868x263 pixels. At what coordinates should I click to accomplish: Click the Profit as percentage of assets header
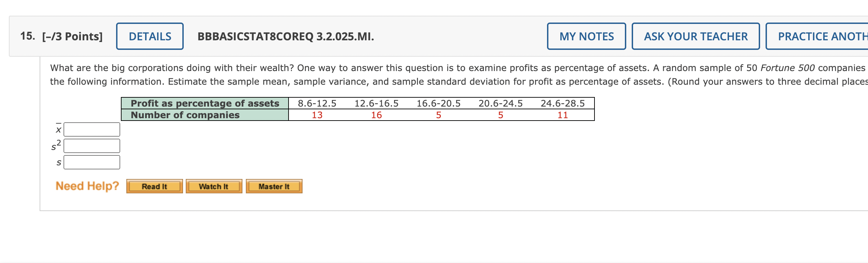[x=205, y=103]
